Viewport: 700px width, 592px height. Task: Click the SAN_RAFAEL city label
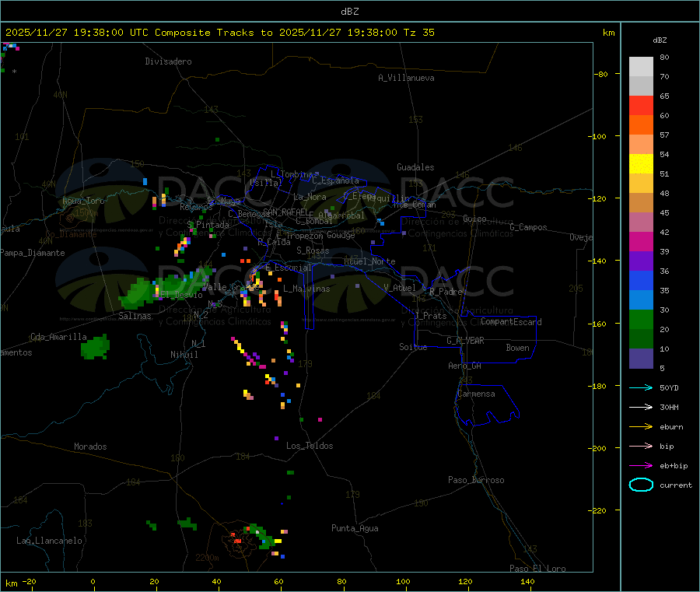pos(285,212)
